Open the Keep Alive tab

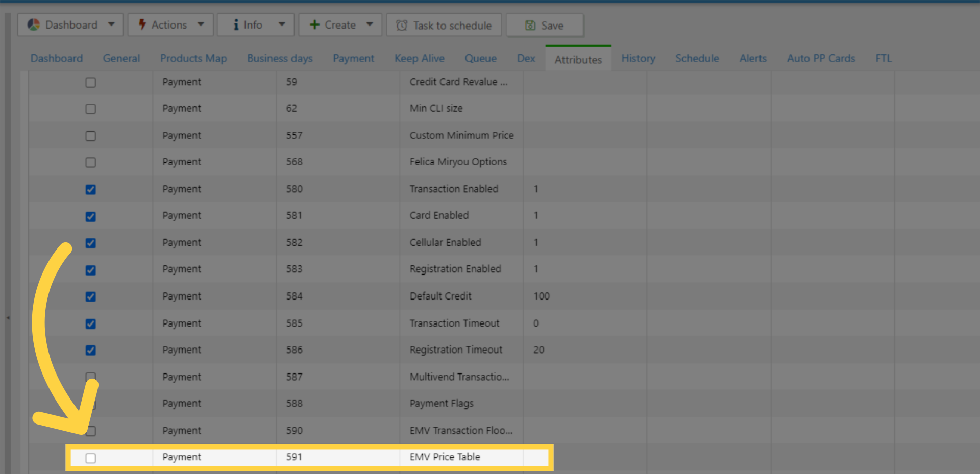point(420,58)
